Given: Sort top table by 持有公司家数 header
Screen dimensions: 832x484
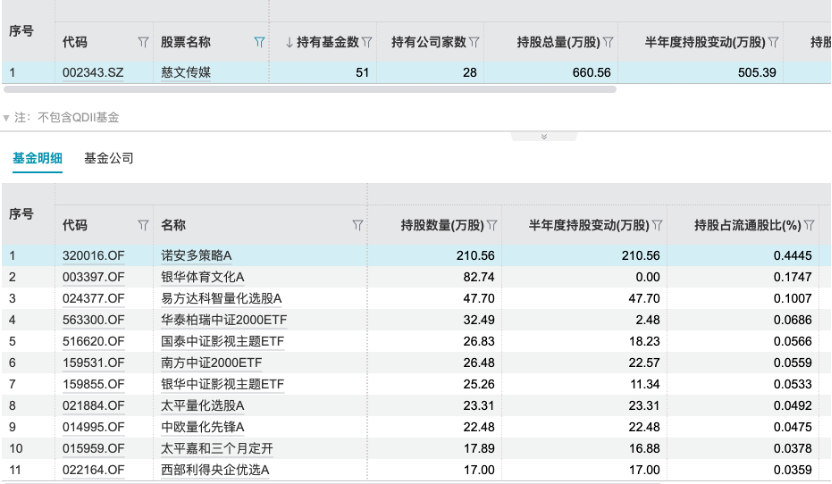Looking at the screenshot, I should 429,42.
